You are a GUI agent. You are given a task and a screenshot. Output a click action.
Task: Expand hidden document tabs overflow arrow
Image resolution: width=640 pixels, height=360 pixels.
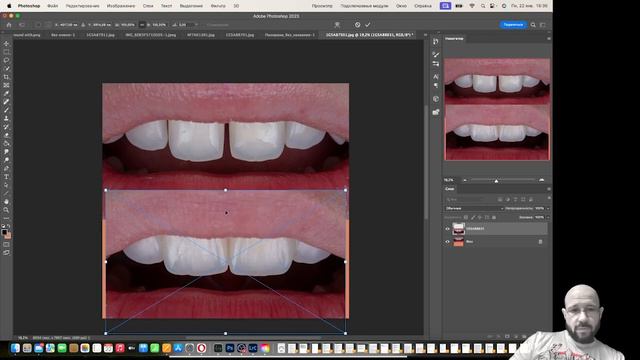pos(425,35)
